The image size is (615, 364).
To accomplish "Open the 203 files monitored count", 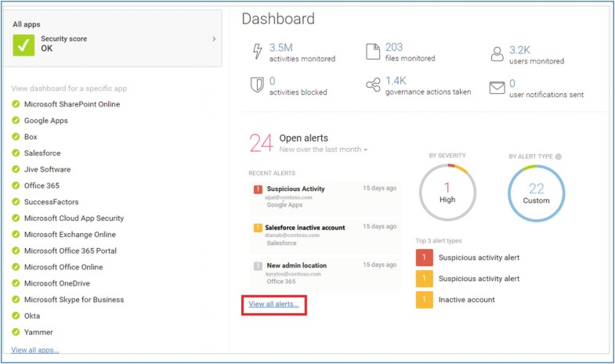I will pyautogui.click(x=394, y=47).
